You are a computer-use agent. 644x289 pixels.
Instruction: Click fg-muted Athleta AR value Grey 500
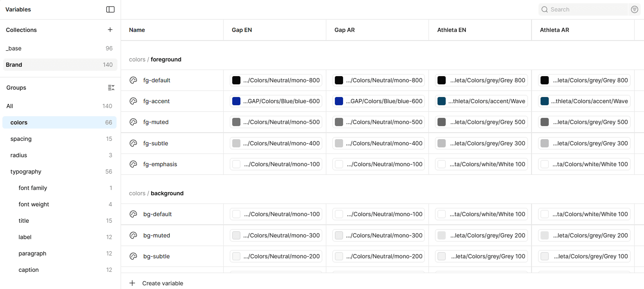pos(584,122)
